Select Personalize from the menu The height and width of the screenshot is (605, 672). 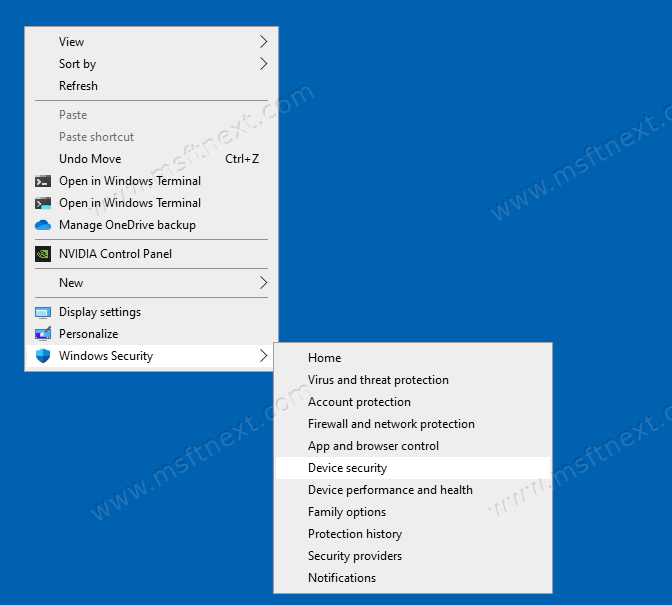click(x=151, y=334)
